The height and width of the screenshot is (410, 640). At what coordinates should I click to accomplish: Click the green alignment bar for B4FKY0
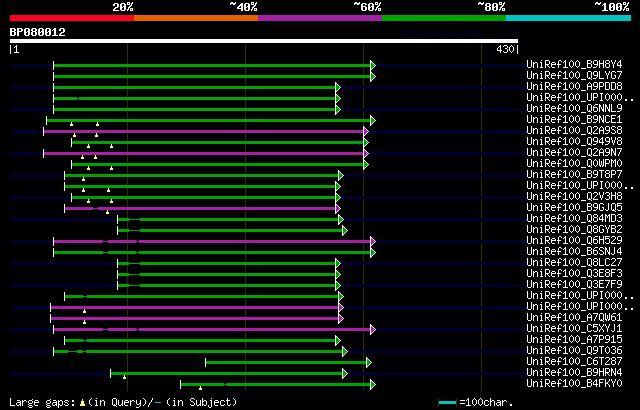click(276, 385)
